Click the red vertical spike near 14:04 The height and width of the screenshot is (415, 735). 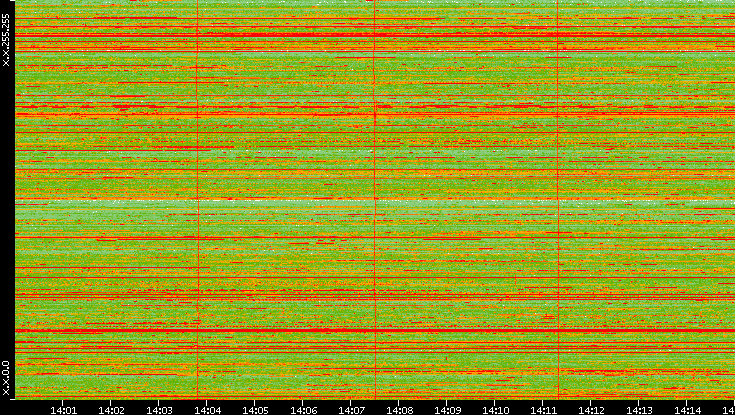tap(197, 199)
